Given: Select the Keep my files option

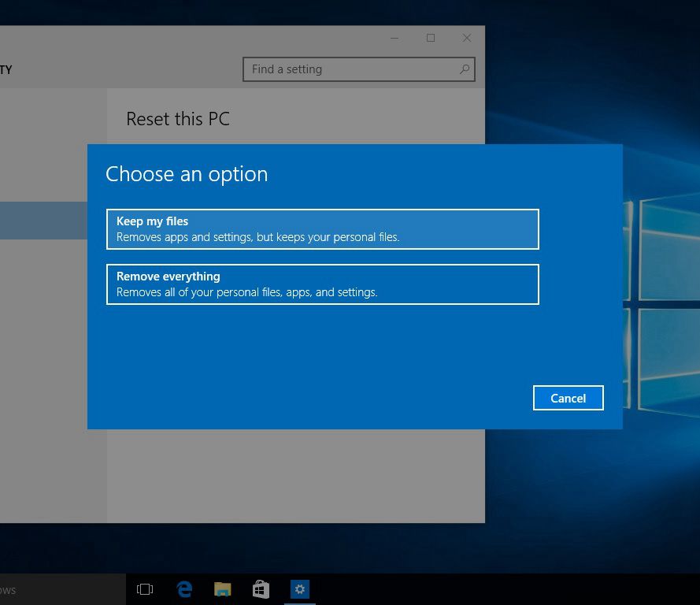Looking at the screenshot, I should pos(322,229).
